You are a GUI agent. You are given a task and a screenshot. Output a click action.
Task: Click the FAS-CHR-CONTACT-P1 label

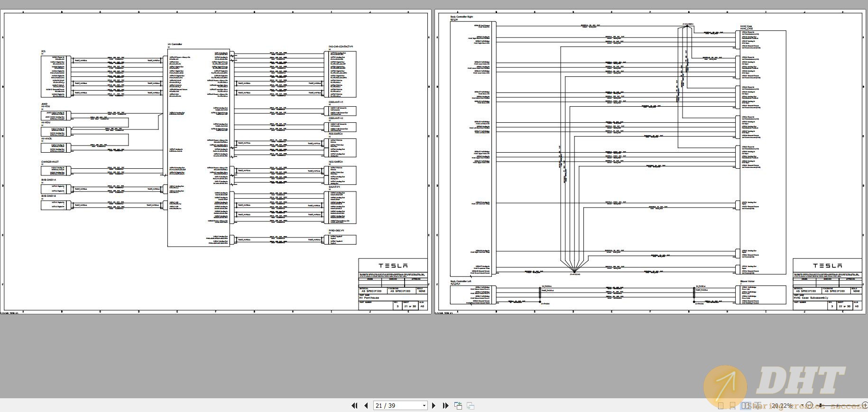[x=341, y=46]
